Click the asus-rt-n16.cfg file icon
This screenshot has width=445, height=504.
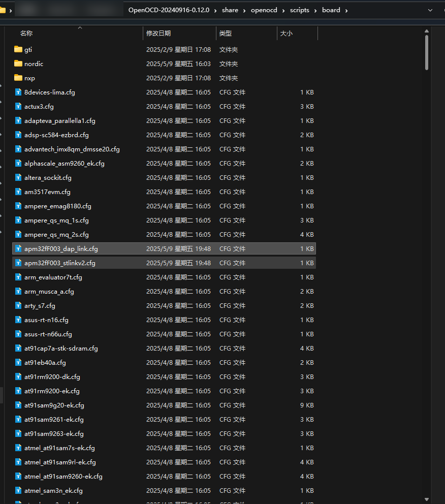click(x=18, y=320)
